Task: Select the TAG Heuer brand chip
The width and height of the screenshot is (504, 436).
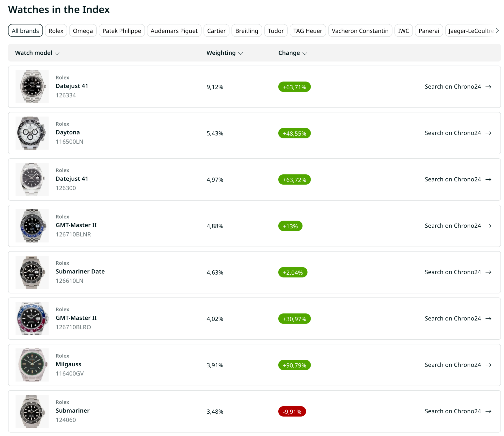Action: coord(307,31)
